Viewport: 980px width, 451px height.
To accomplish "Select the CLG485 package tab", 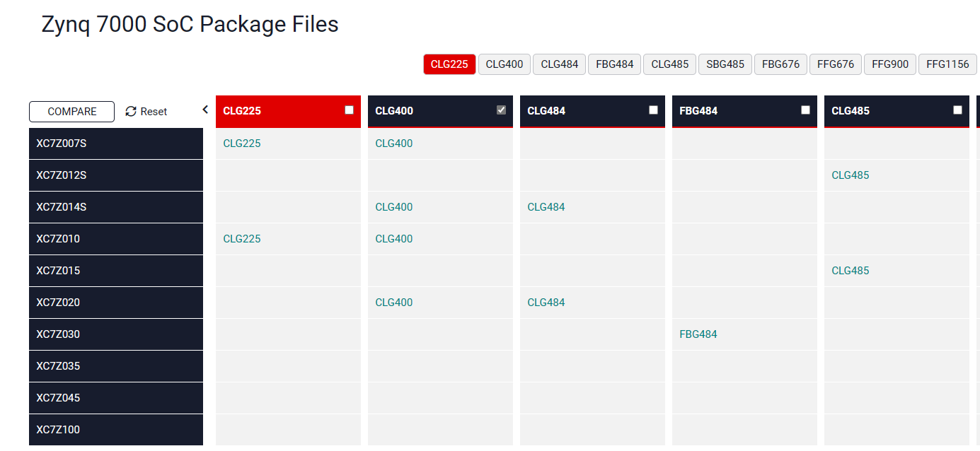I will tap(669, 64).
